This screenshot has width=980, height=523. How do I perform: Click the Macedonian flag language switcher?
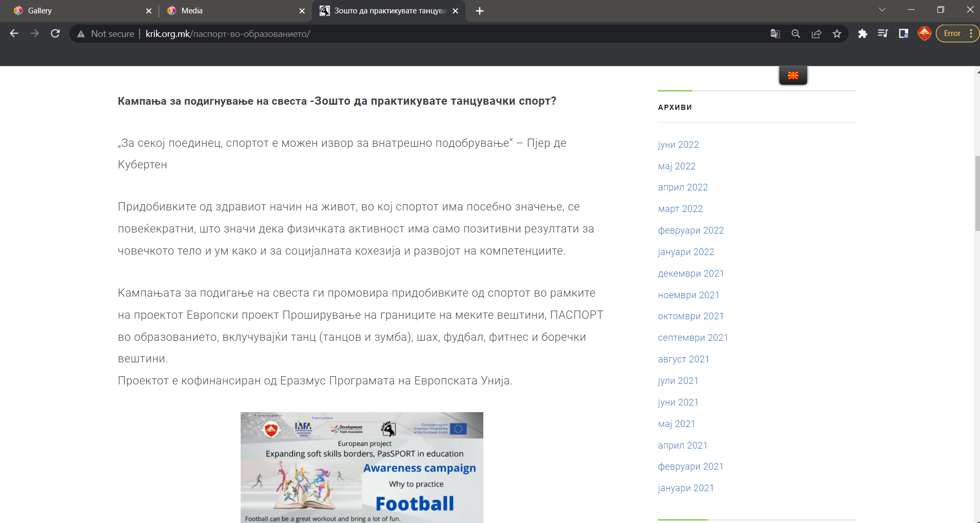pos(793,75)
